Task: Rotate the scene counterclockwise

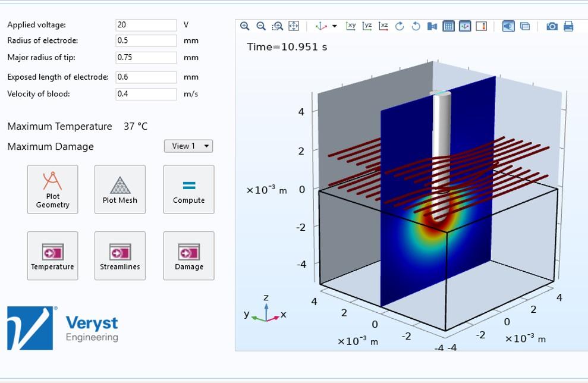Action: pos(415,26)
